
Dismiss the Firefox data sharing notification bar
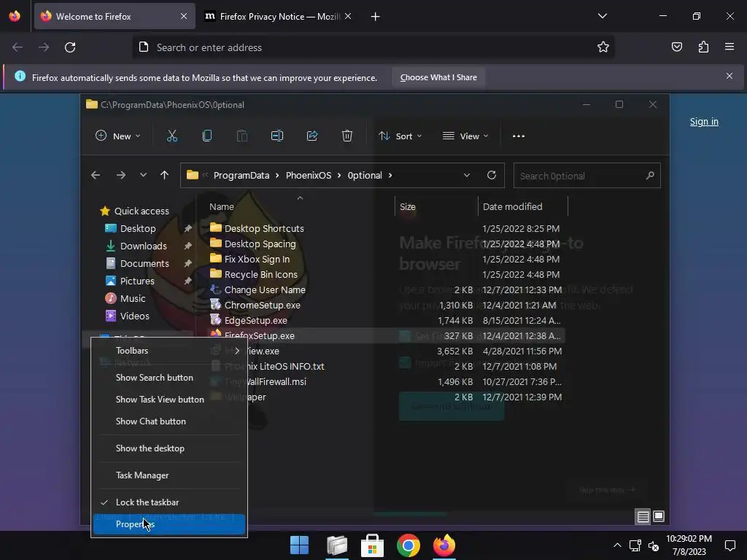[729, 76]
